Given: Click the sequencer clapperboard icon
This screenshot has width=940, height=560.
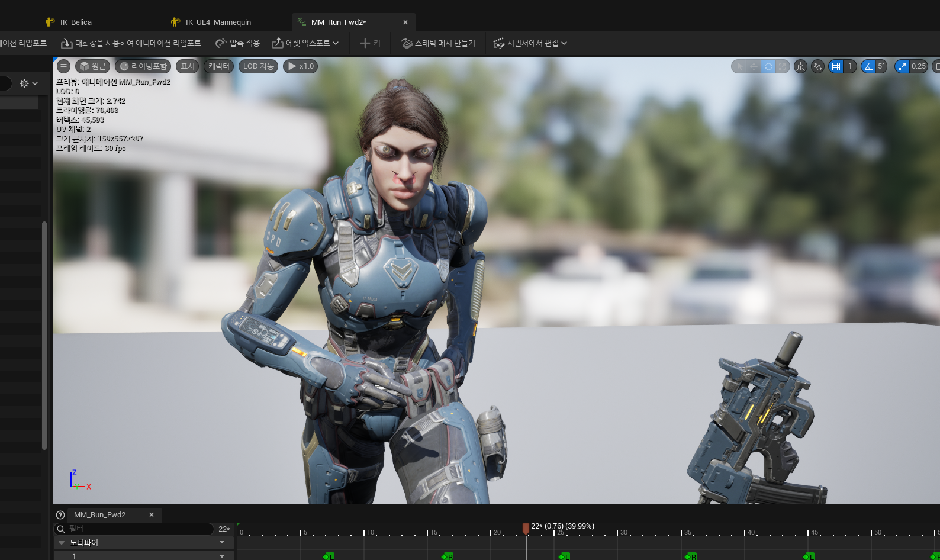Looking at the screenshot, I should pyautogui.click(x=499, y=43).
